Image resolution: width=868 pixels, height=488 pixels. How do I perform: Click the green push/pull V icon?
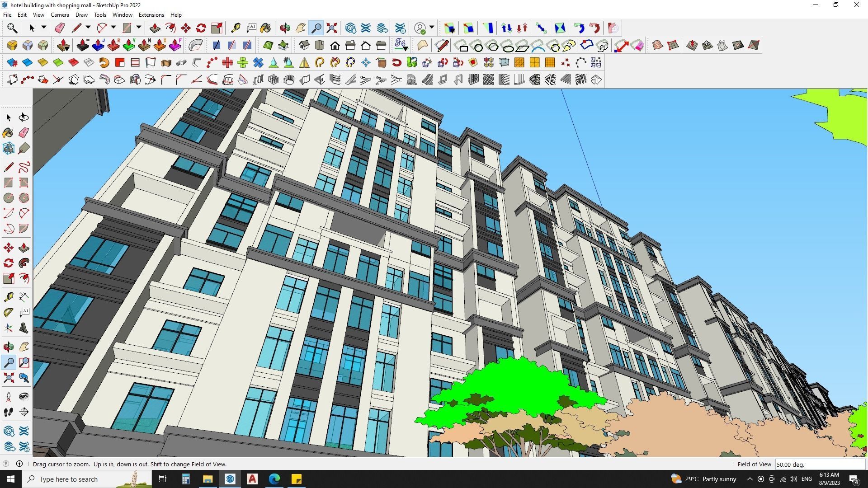pos(129,45)
